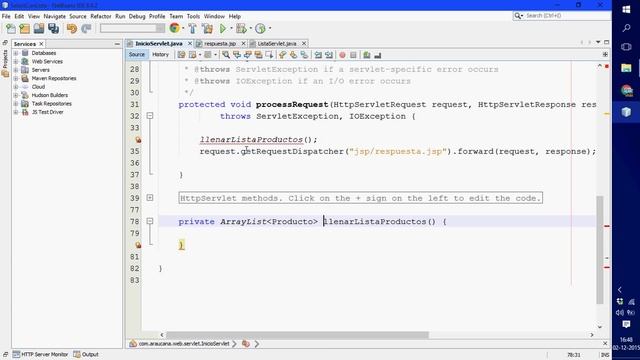This screenshot has width=640, height=360.
Task: Collapse the llenarListaProductos method fold at line 78
Action: (x=150, y=221)
